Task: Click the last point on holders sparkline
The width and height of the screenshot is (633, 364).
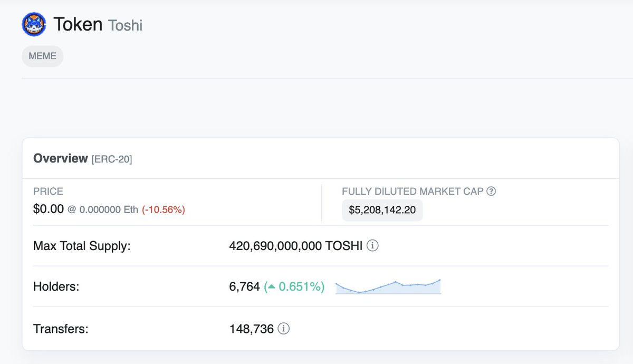Action: tap(439, 280)
